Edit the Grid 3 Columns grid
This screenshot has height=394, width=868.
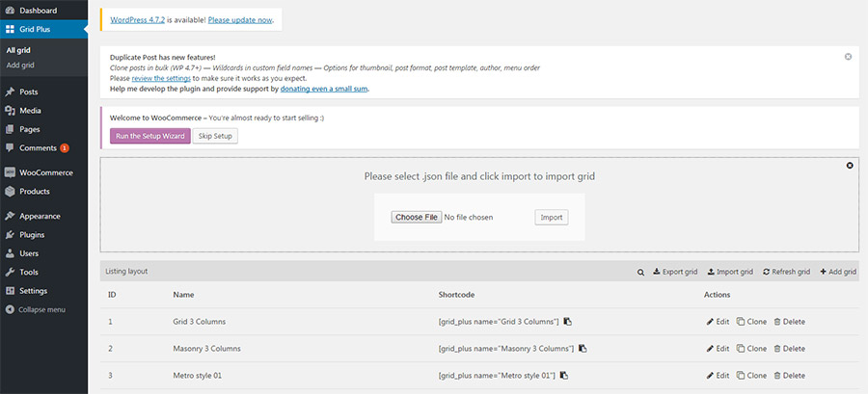click(x=718, y=322)
